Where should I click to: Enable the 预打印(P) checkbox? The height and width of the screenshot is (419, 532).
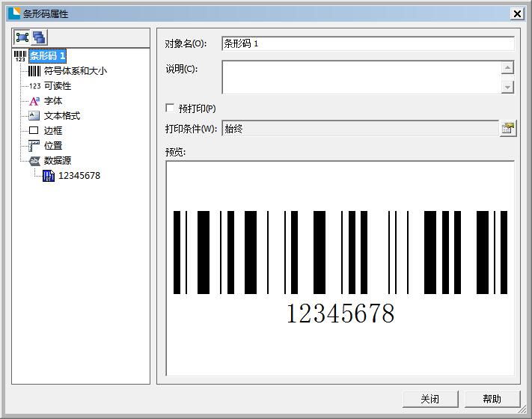[x=170, y=108]
